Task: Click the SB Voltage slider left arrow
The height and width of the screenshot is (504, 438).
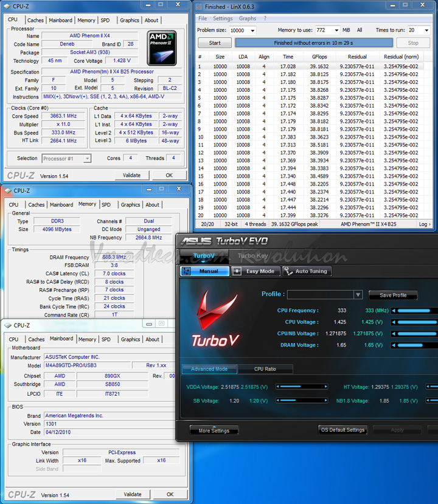Action: (278, 401)
